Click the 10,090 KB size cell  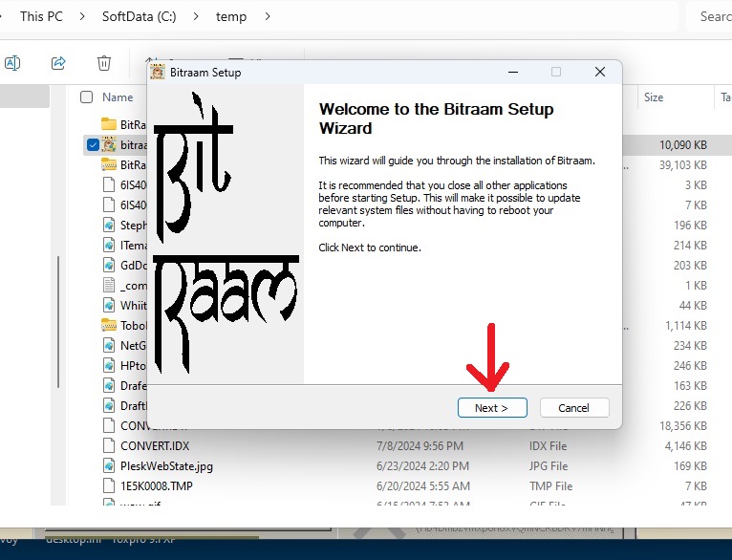(x=683, y=145)
